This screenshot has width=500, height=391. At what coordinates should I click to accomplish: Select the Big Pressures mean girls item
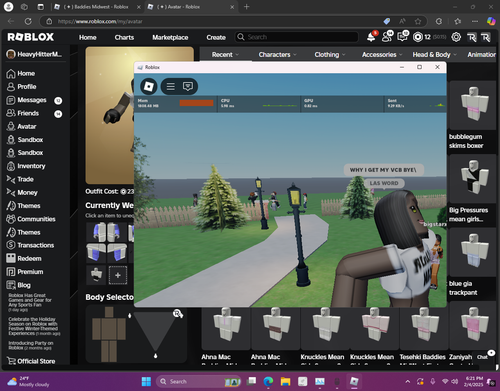click(473, 189)
